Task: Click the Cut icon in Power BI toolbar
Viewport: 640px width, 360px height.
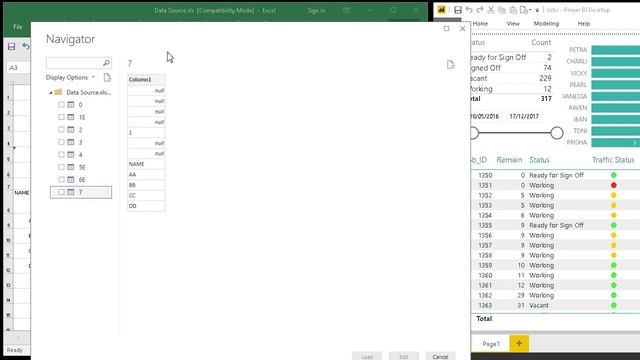Action: pos(491,10)
